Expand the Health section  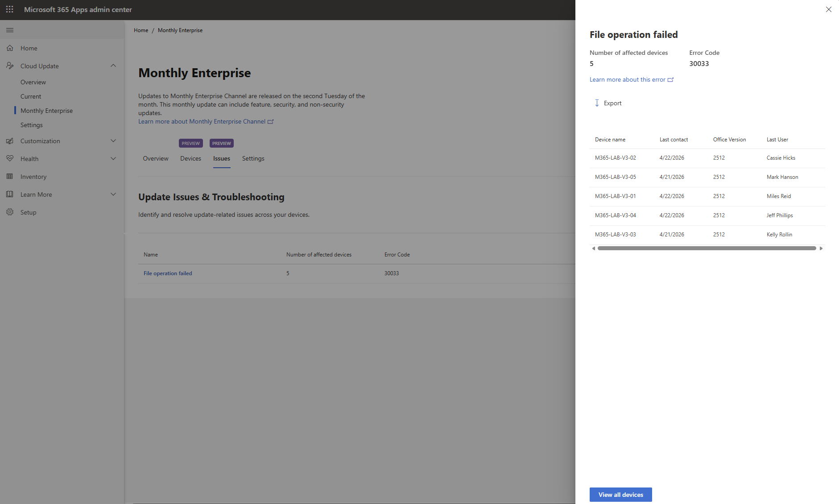point(113,158)
